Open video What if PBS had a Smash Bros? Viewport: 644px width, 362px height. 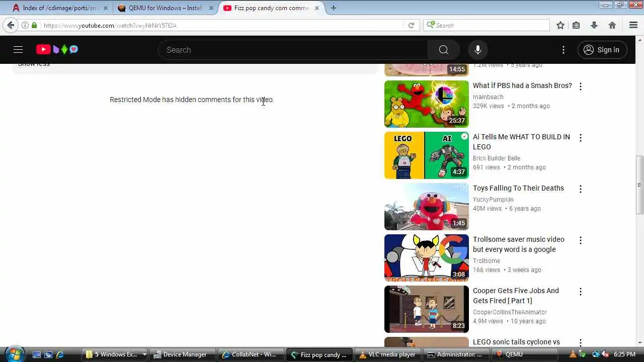tap(522, 85)
